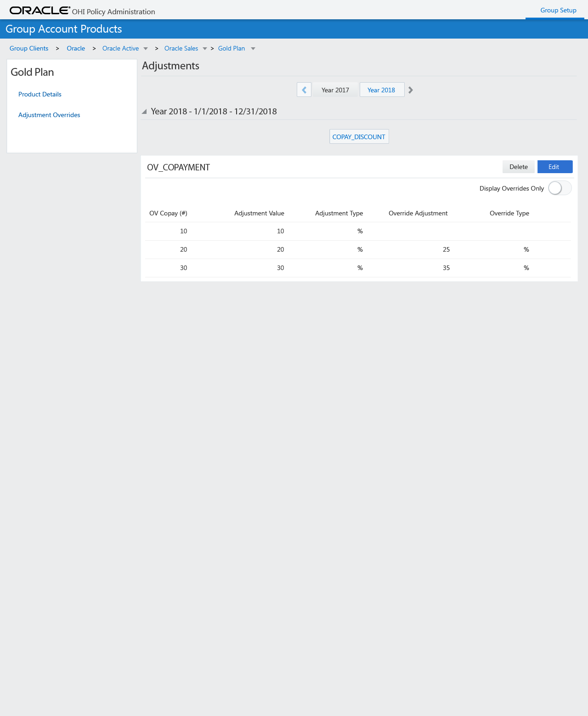588x716 pixels.
Task: Open the Gold Plan breadcrumb dropdown arrow
Action: 253,49
